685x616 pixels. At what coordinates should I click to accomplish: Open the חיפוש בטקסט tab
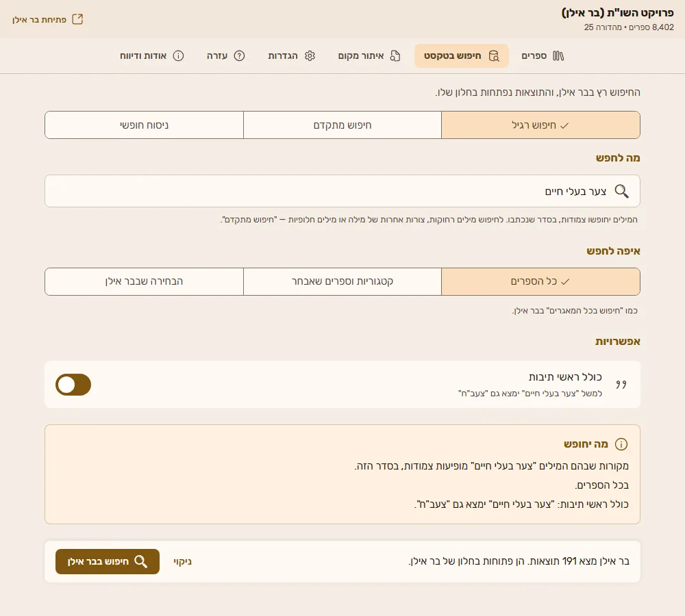(x=462, y=56)
